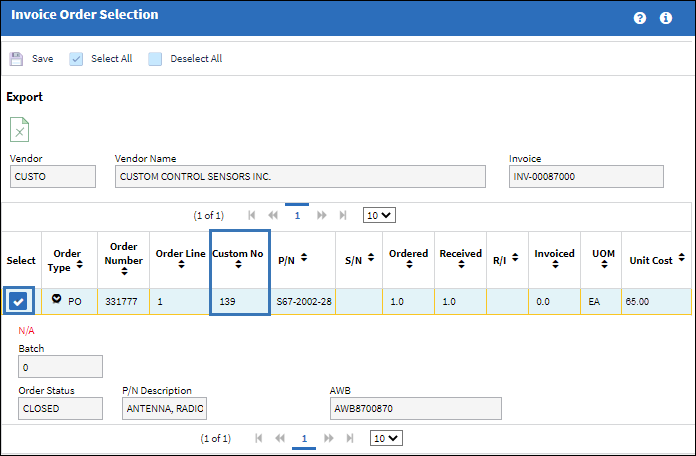Go to next page in bottom paginator

328,438
